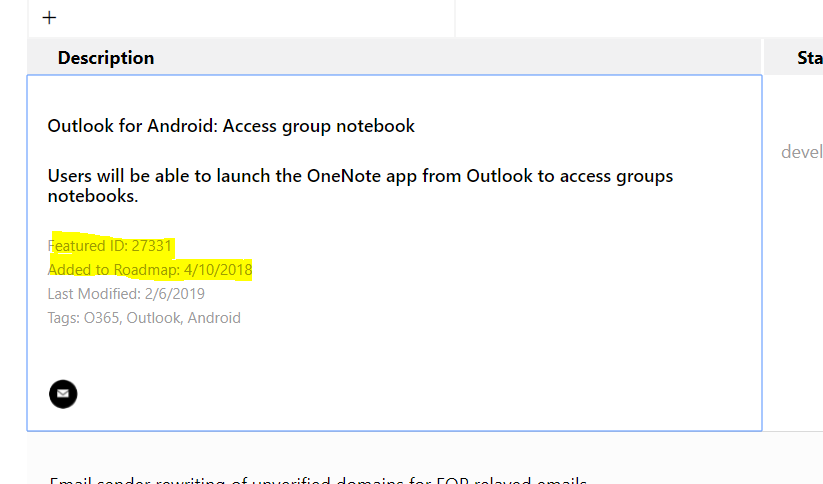This screenshot has height=484, width=823.
Task: Click the Added to Roadmap 4/10/2018 line
Action: [x=150, y=270]
